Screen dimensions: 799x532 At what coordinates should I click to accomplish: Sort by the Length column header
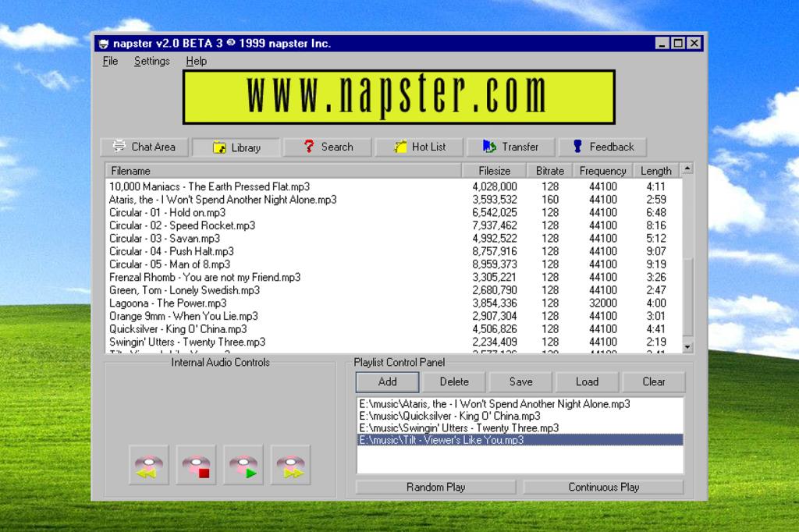tap(655, 171)
